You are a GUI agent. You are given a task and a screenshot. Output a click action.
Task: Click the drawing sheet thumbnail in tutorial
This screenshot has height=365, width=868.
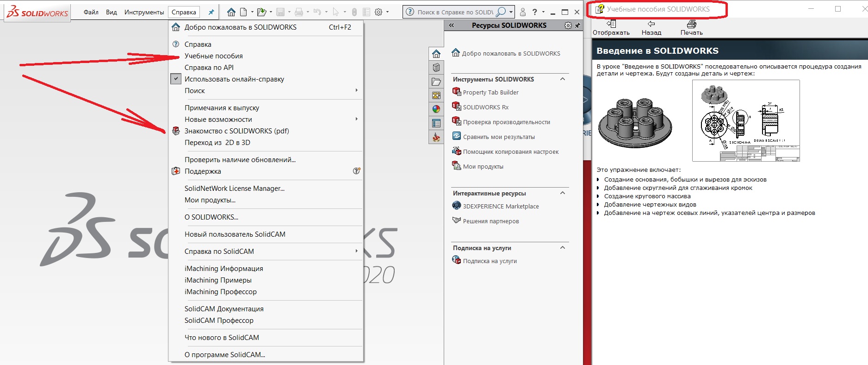[746, 121]
